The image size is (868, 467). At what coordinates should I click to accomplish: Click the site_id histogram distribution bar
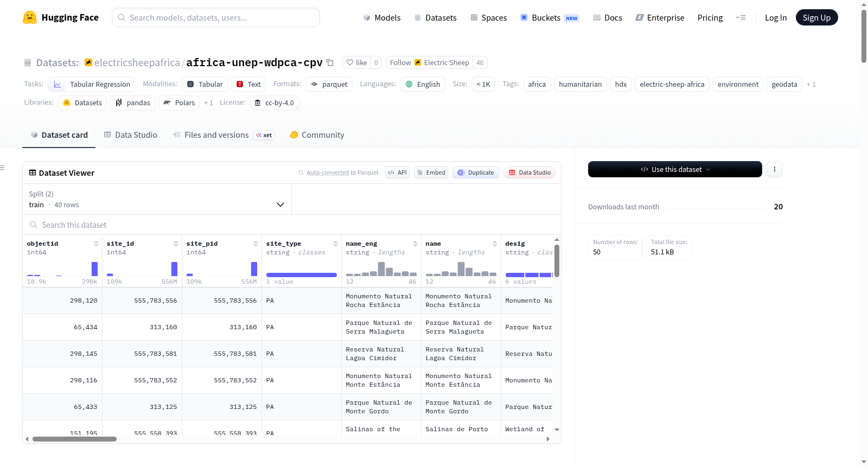[x=174, y=268]
